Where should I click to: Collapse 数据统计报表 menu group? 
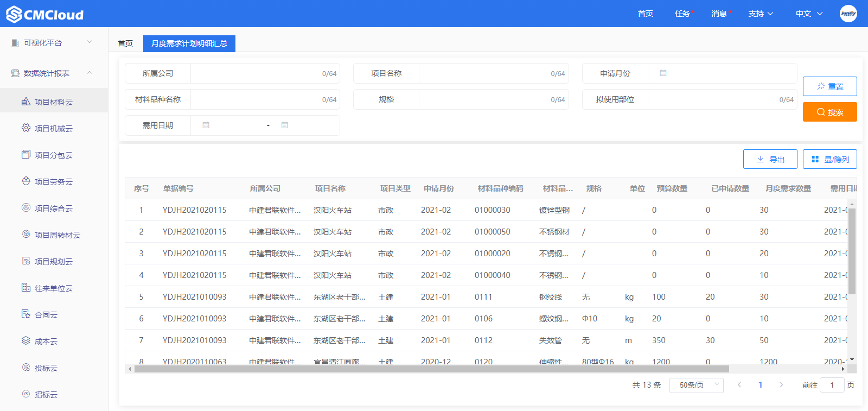(x=90, y=73)
